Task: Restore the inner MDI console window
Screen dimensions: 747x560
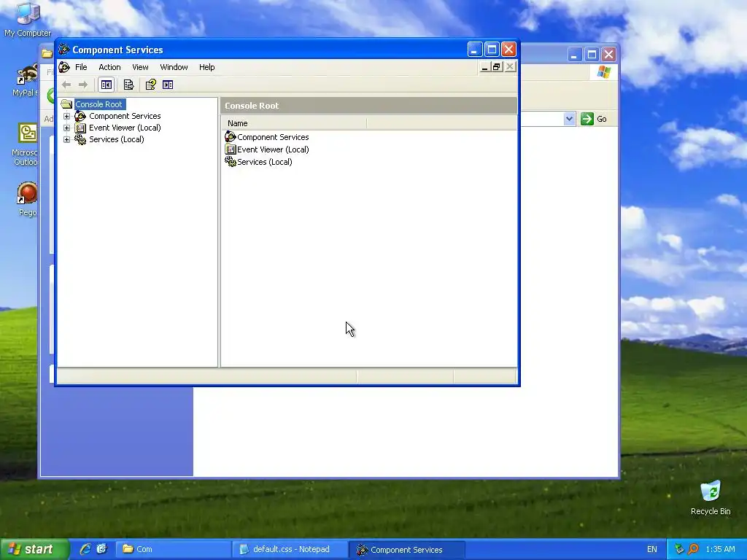Action: click(497, 67)
